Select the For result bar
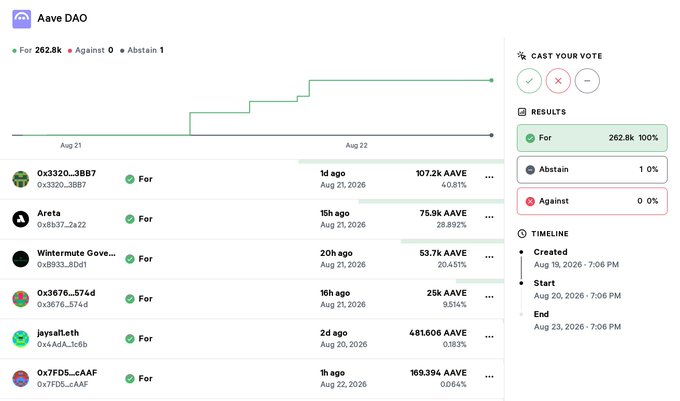 click(x=592, y=138)
